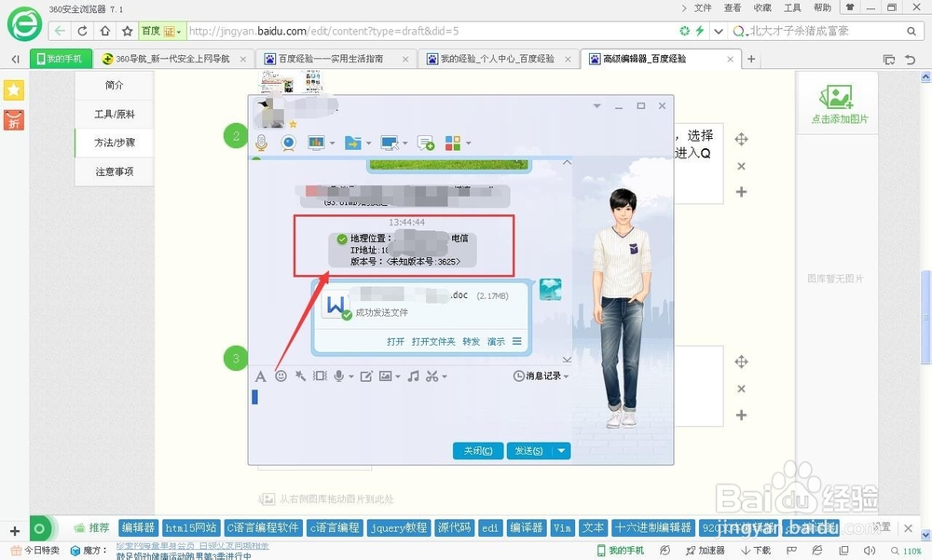Click the sound speaker status bar icon
The image size is (932, 560).
coord(870,551)
